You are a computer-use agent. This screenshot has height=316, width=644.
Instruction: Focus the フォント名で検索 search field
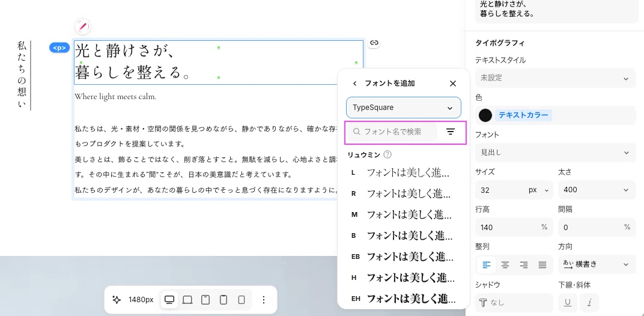[x=393, y=132]
